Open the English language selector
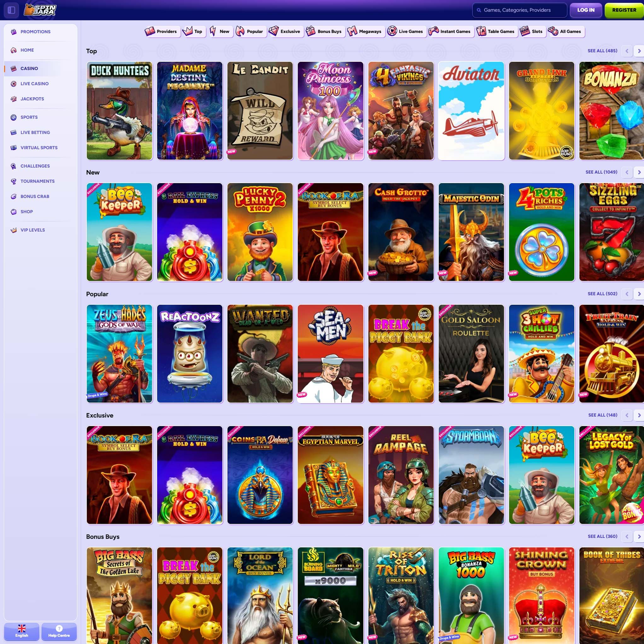Viewport: 644px width, 644px height. click(22, 631)
